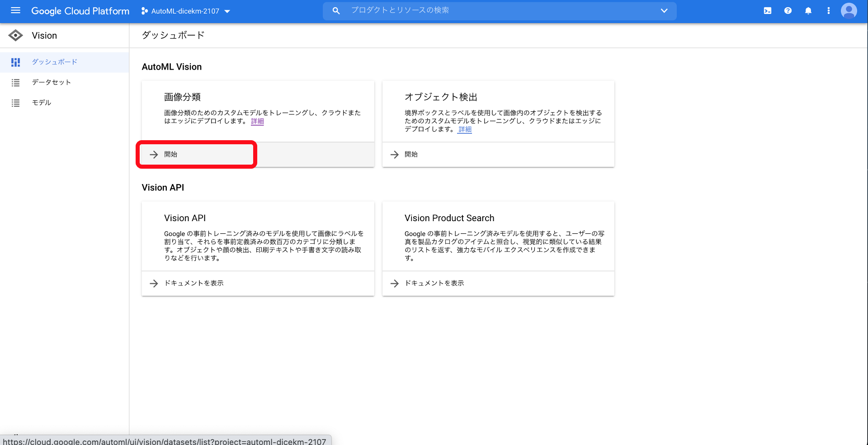Open the notifications bell
This screenshot has height=445, width=868.
pos(808,10)
